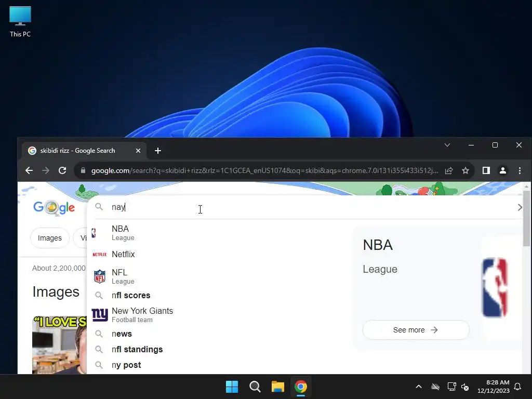The width and height of the screenshot is (532, 399).
Task: Open taskbar Search
Action: pos(255,387)
